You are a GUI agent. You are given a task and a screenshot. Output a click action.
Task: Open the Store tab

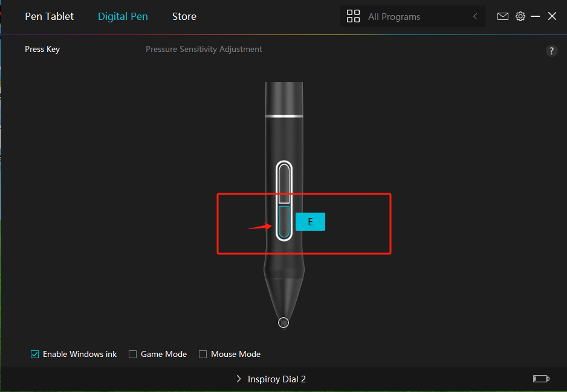pyautogui.click(x=184, y=17)
